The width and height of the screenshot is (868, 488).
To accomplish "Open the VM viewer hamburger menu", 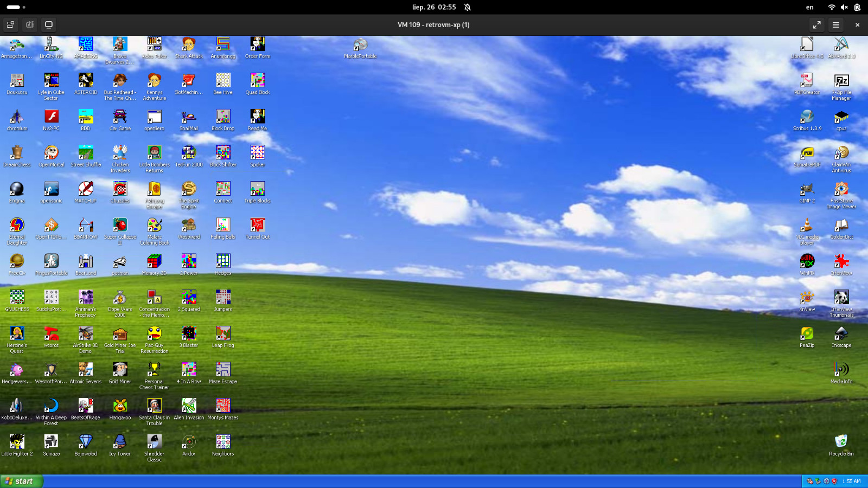I will [x=836, y=25].
